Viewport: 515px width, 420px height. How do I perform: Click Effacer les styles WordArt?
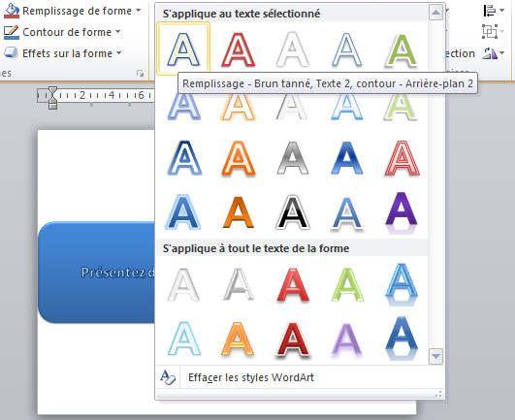250,377
